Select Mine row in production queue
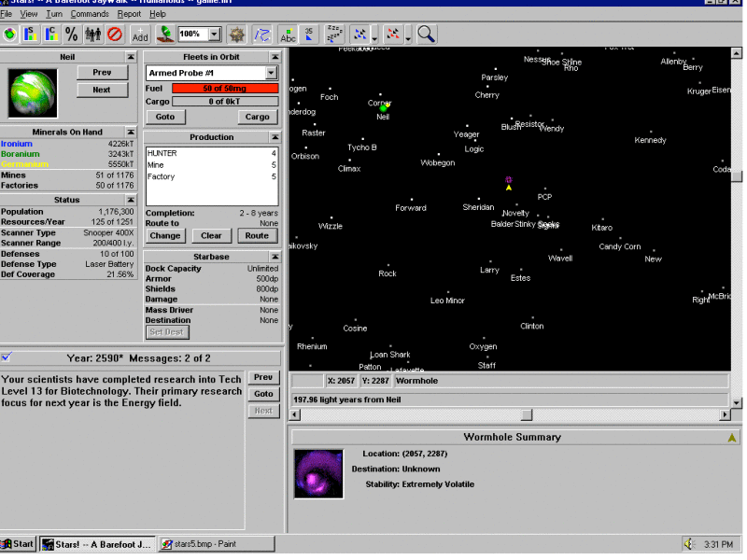Image resolution: width=747 pixels, height=560 pixels. click(x=212, y=165)
